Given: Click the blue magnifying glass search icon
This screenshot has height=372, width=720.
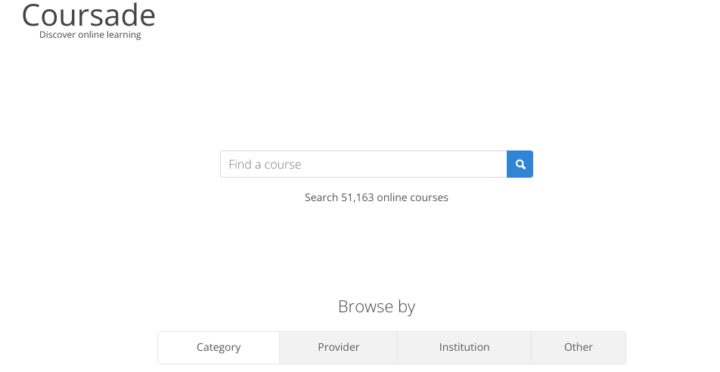Looking at the screenshot, I should point(520,164).
